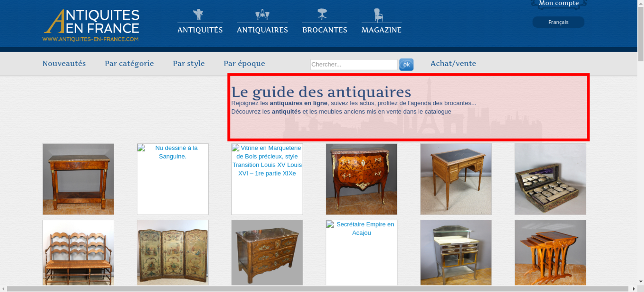
Task: Click the Antiquités en France logo
Action: click(91, 25)
